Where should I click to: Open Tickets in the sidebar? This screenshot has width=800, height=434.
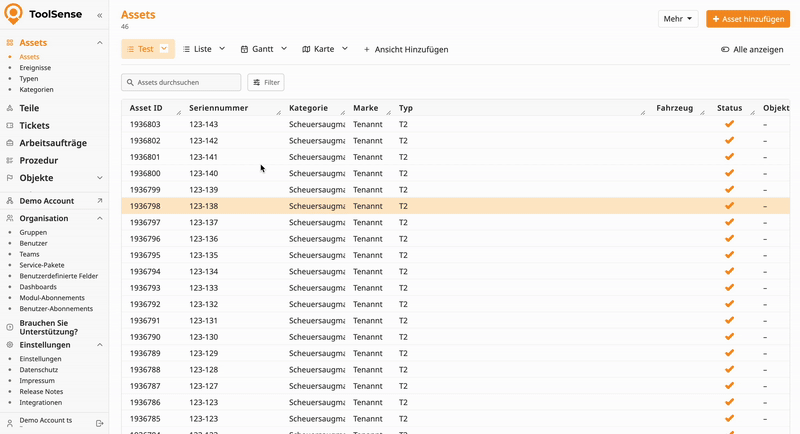click(34, 126)
